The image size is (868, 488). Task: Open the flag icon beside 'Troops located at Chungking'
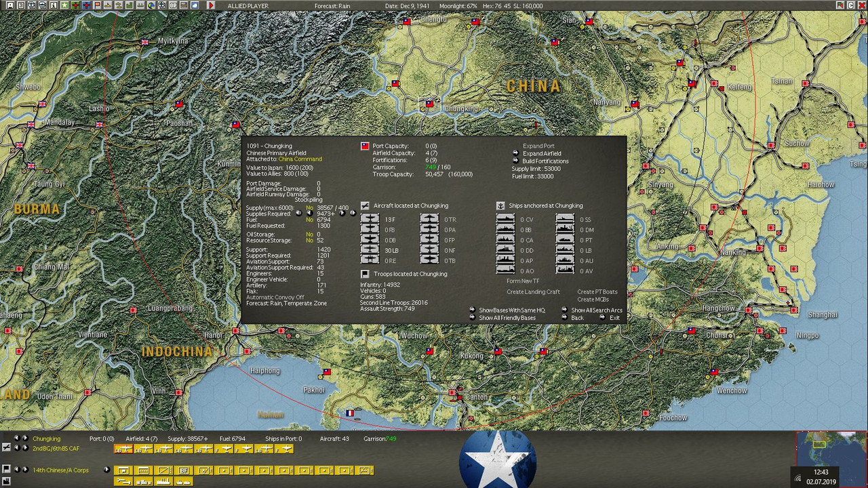coord(365,274)
